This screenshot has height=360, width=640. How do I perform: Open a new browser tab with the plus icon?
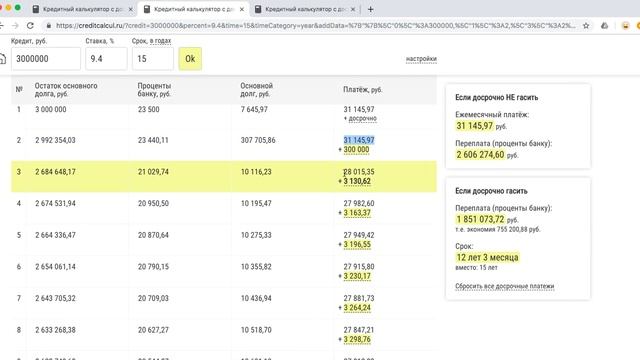[370, 9]
